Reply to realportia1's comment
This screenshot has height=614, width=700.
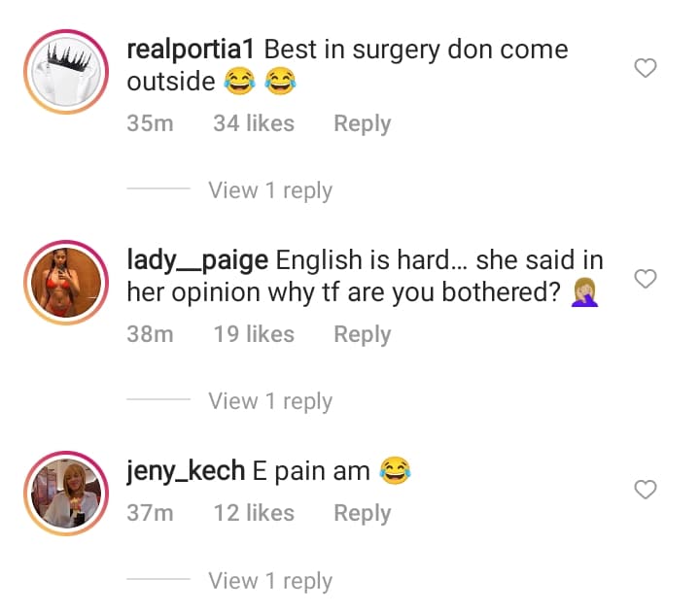362,123
